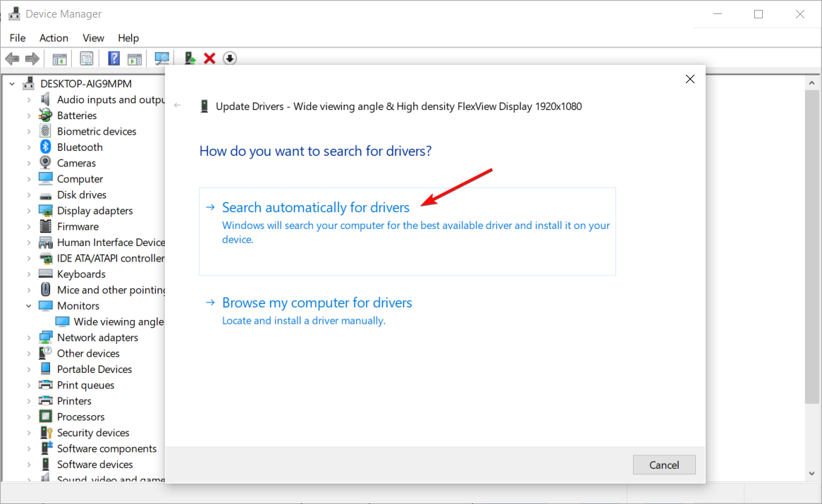The width and height of the screenshot is (822, 504).
Task: Click the Batteries icon in the tree
Action: click(46, 116)
